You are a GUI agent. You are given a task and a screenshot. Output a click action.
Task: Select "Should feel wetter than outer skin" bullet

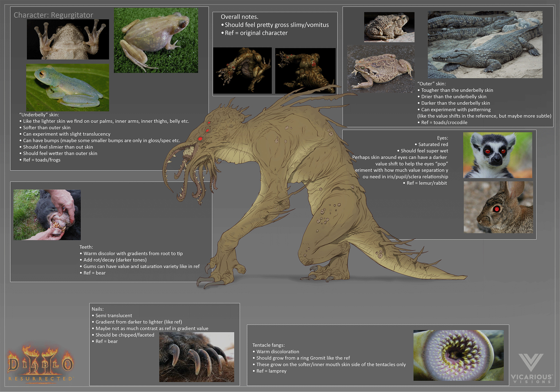pos(58,153)
